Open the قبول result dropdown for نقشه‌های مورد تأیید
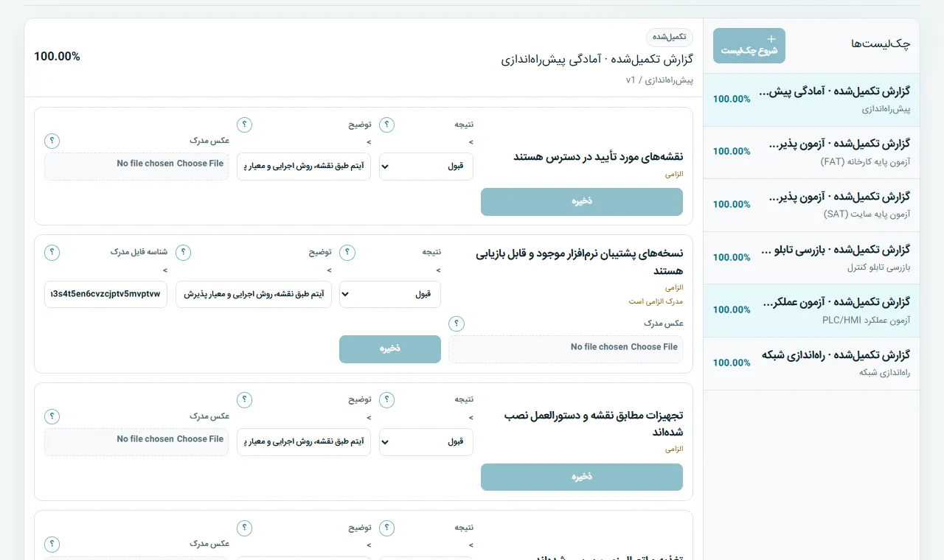This screenshot has height=560, width=944. coord(426,167)
